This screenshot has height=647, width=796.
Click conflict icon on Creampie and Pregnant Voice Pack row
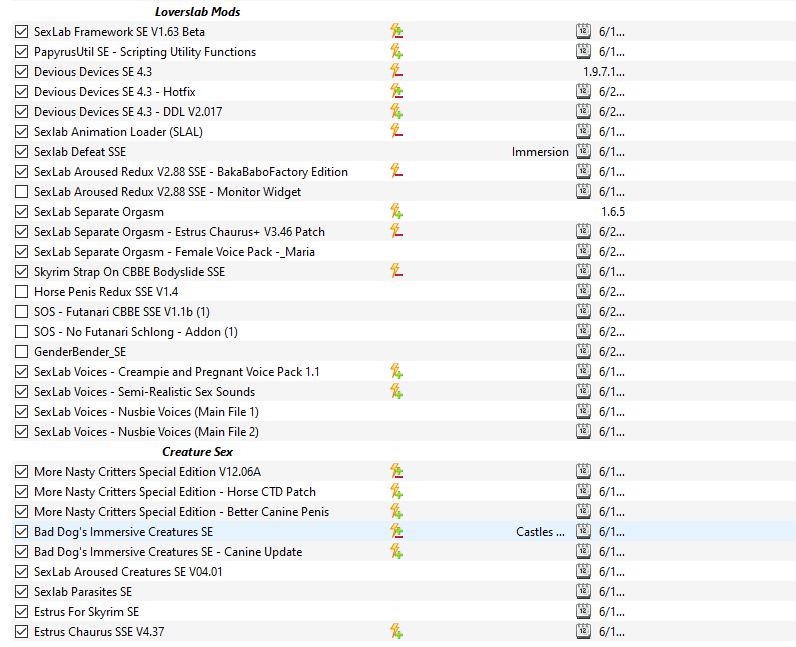(x=396, y=372)
